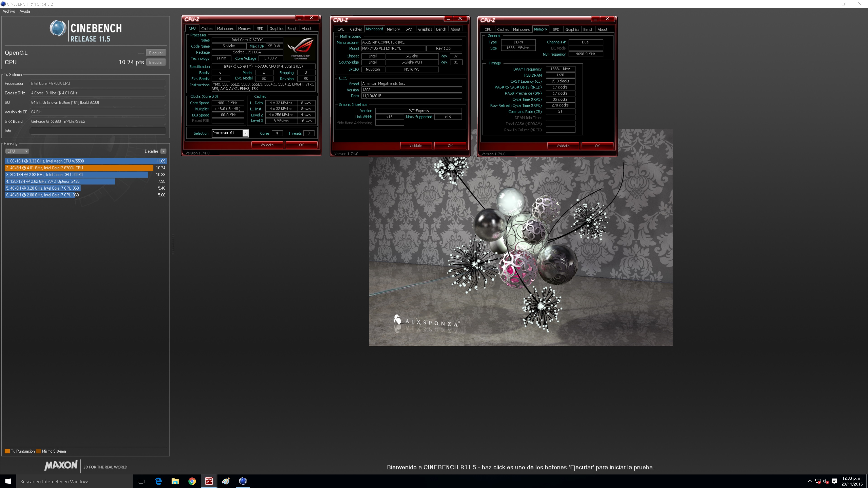The width and height of the screenshot is (868, 488).
Task: Click the Buscar en Internet y en Windows box
Action: (x=74, y=481)
